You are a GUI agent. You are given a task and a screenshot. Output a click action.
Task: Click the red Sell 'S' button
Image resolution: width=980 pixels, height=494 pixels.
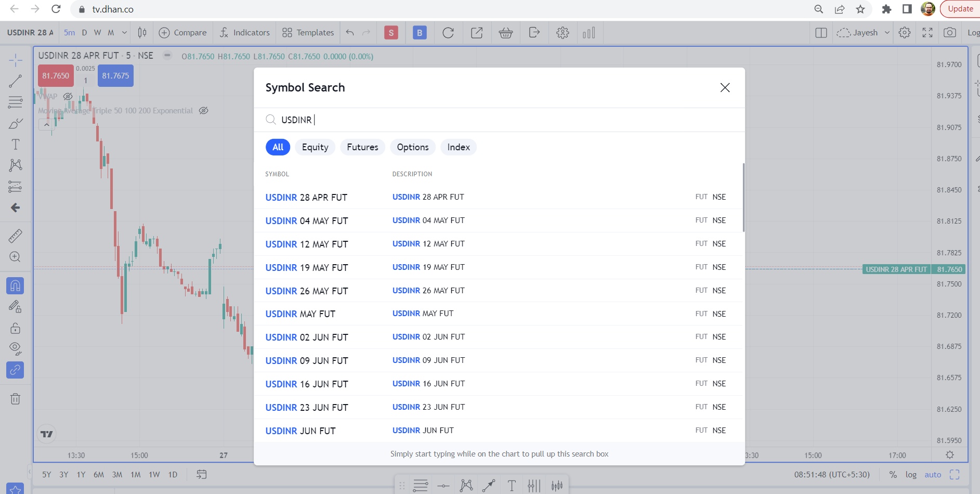391,33
